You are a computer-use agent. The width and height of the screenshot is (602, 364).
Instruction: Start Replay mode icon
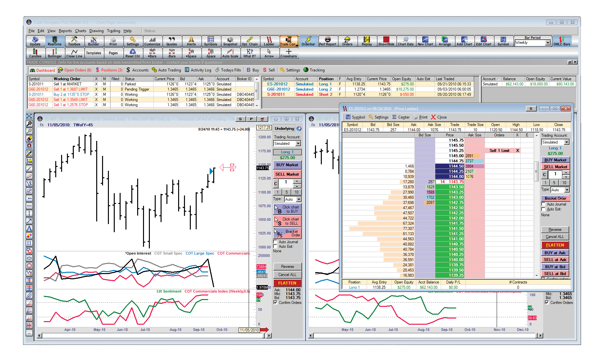367,41
